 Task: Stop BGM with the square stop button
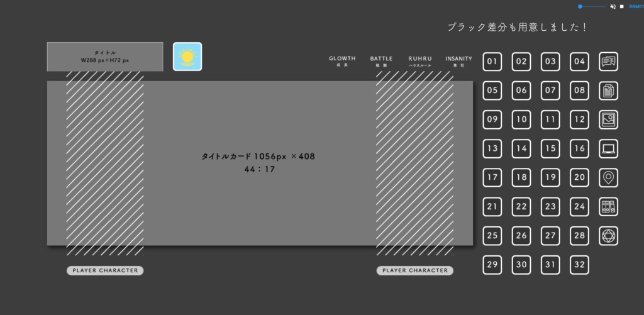coord(622,6)
